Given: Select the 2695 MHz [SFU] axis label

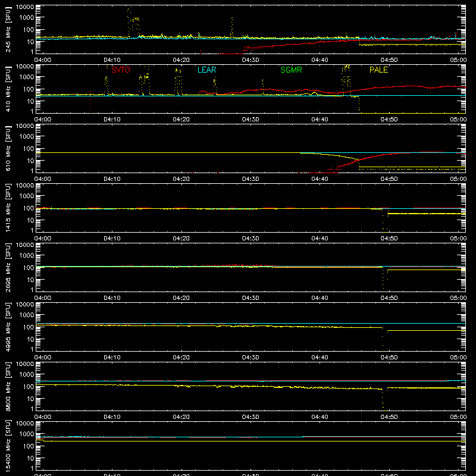Looking at the screenshot, I should pyautogui.click(x=8, y=267).
